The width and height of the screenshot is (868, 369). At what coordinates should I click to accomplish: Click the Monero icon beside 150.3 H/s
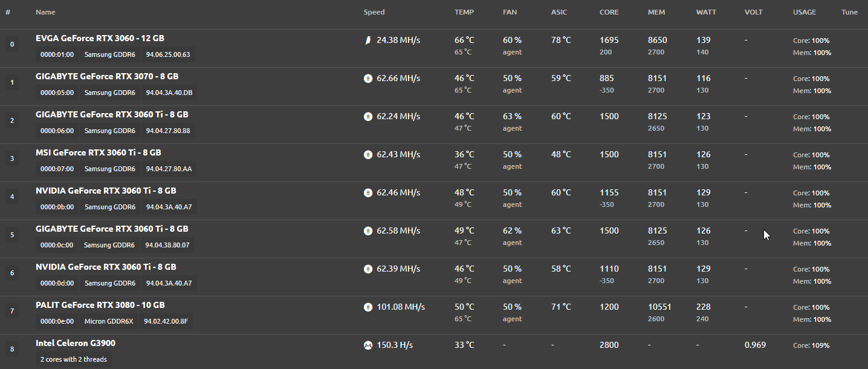point(368,345)
